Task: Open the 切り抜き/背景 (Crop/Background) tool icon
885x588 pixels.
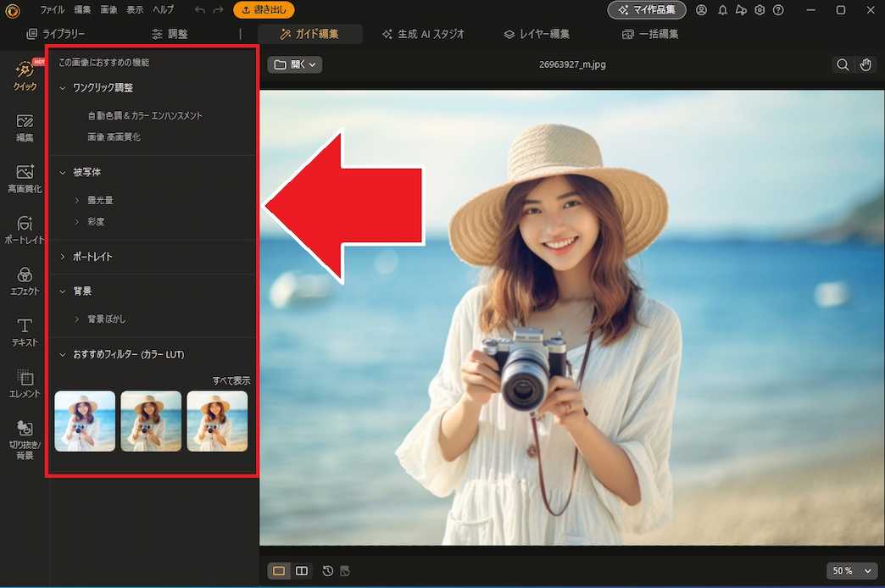Action: (23, 432)
